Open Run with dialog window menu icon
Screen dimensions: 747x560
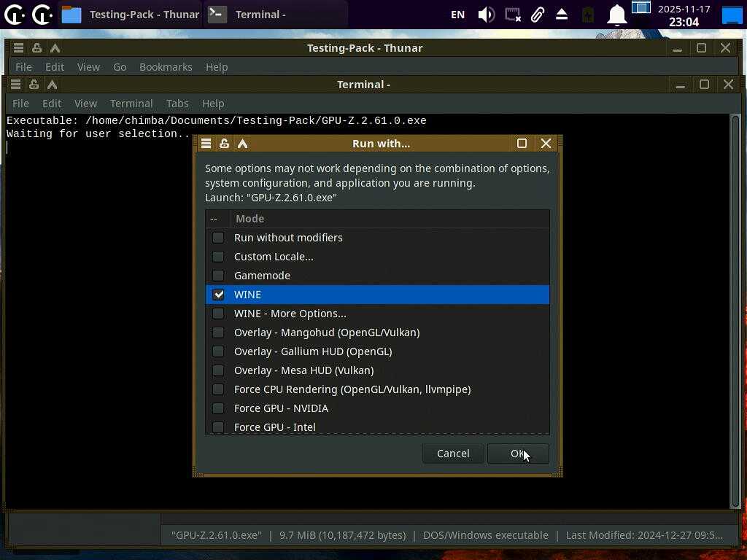click(206, 144)
